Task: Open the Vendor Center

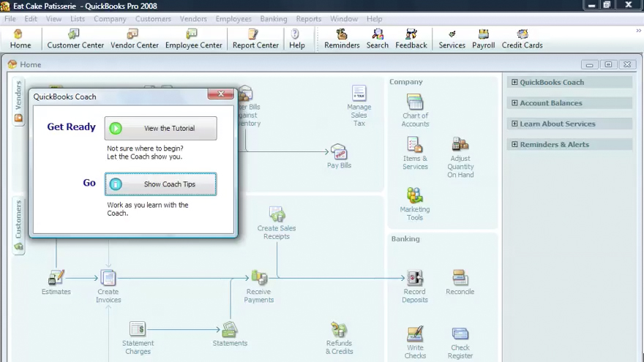Action: (135, 39)
